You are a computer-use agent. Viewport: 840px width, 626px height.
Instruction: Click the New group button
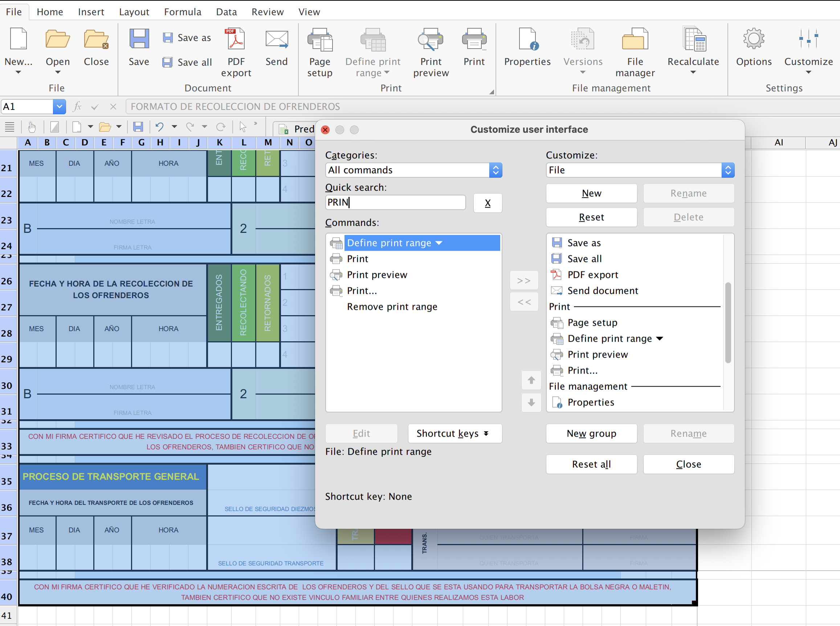(591, 433)
